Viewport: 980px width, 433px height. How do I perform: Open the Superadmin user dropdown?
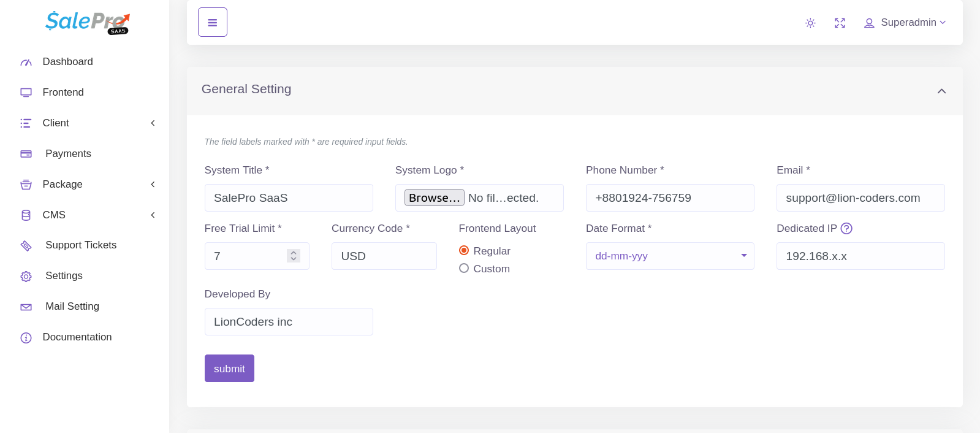(x=905, y=23)
